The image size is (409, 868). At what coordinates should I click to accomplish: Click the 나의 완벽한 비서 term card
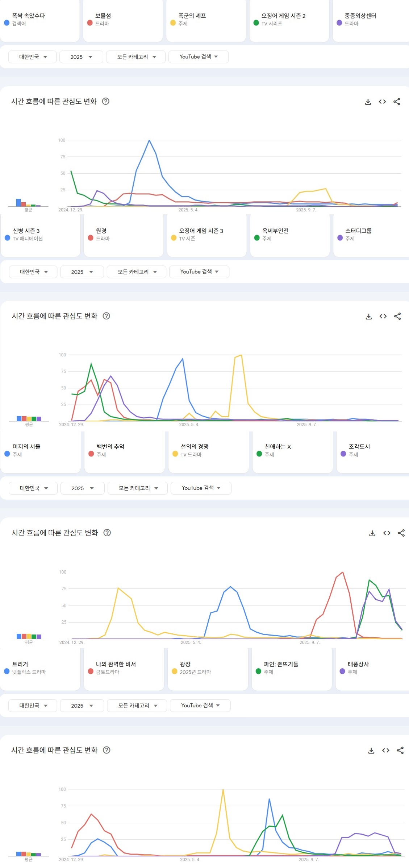pyautogui.click(x=124, y=668)
